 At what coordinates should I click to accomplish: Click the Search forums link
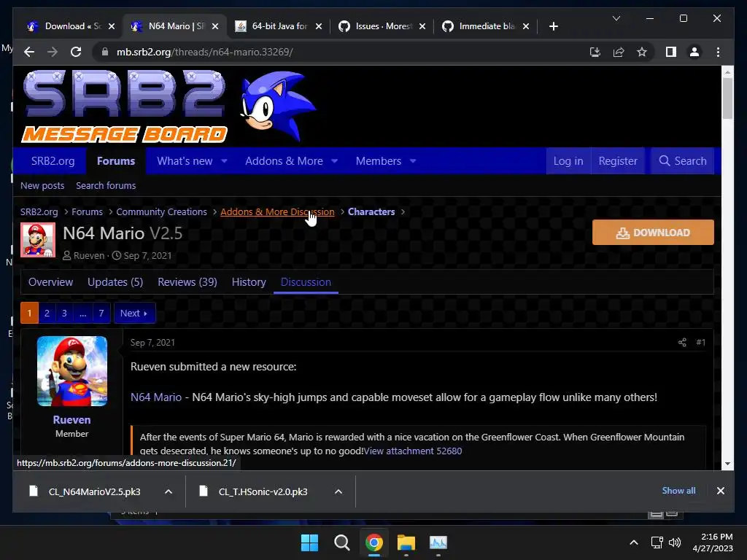pyautogui.click(x=106, y=186)
